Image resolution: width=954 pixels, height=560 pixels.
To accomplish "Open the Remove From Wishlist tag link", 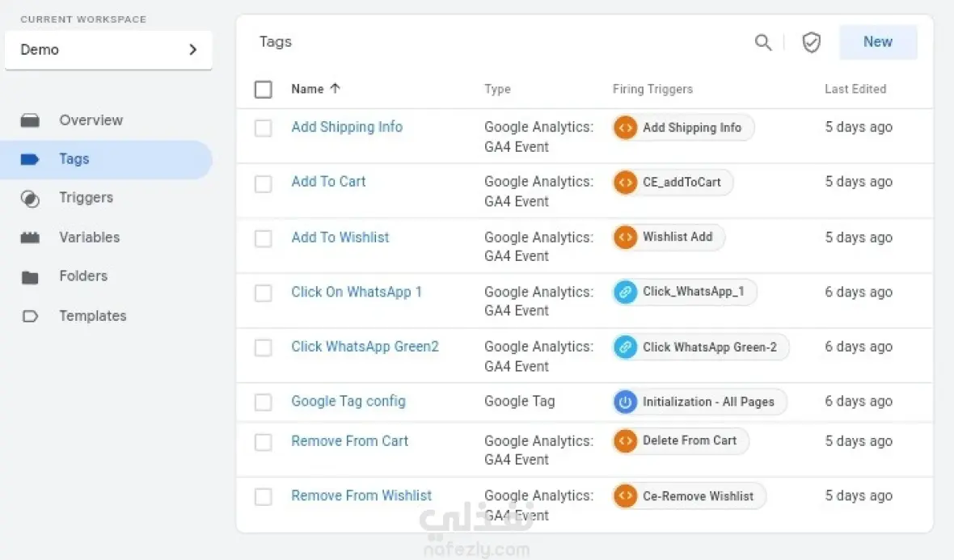I will pos(361,495).
